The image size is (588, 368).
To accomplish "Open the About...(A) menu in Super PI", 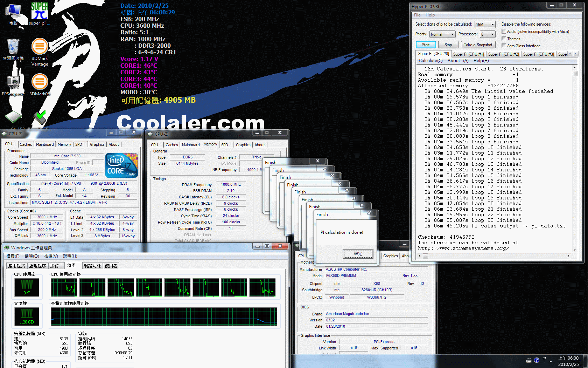I will pyautogui.click(x=458, y=61).
